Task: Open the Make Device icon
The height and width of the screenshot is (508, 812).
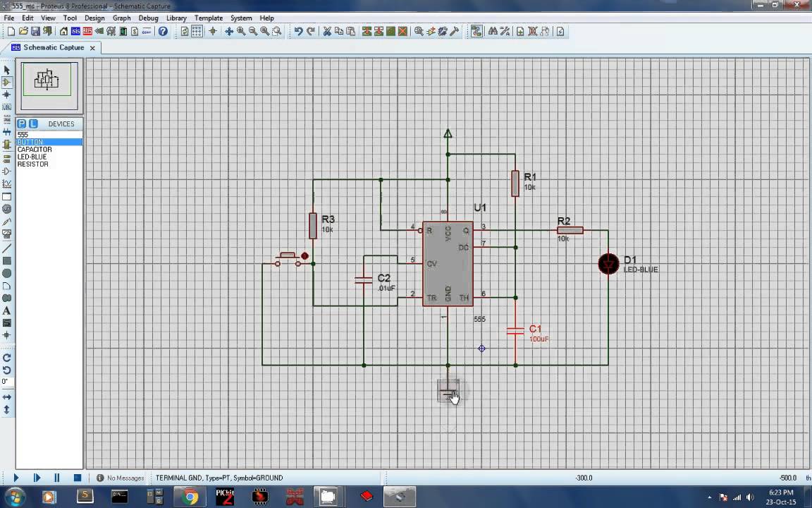Action: tap(431, 32)
